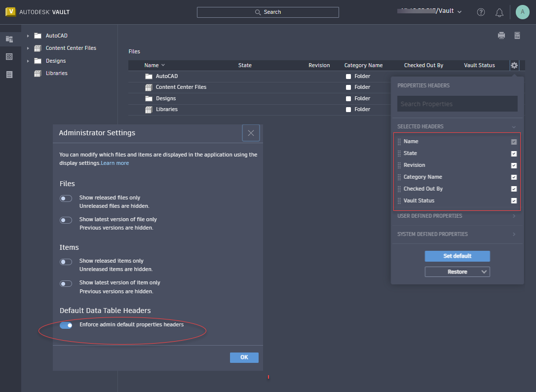Expand User Defined Properties section

pyautogui.click(x=514, y=216)
